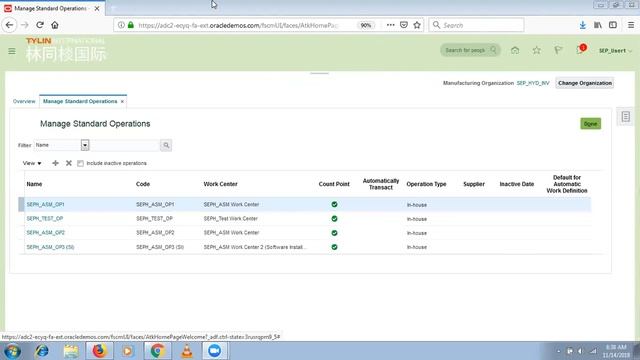Screen dimensions: 640x360
Task: Open the View menu dropdown
Action: [32, 163]
